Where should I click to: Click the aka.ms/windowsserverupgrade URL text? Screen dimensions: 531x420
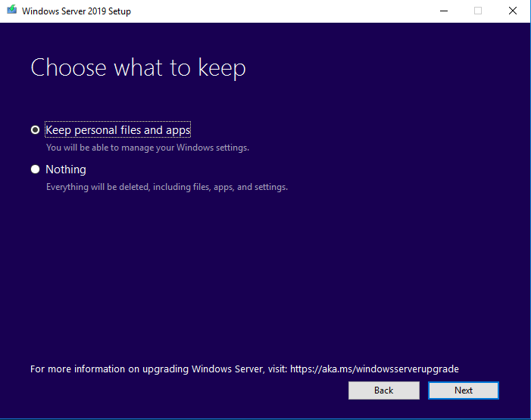tap(374, 369)
